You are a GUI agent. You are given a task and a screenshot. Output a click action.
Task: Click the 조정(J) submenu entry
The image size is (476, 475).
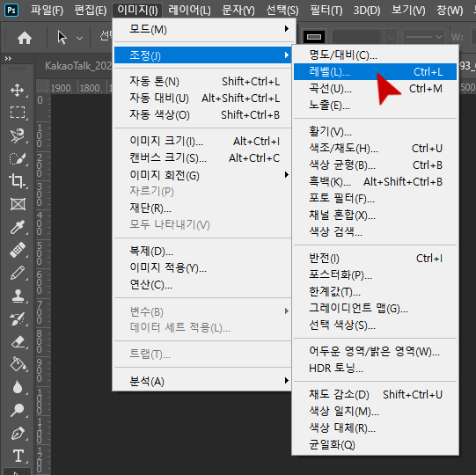pyautogui.click(x=202, y=55)
